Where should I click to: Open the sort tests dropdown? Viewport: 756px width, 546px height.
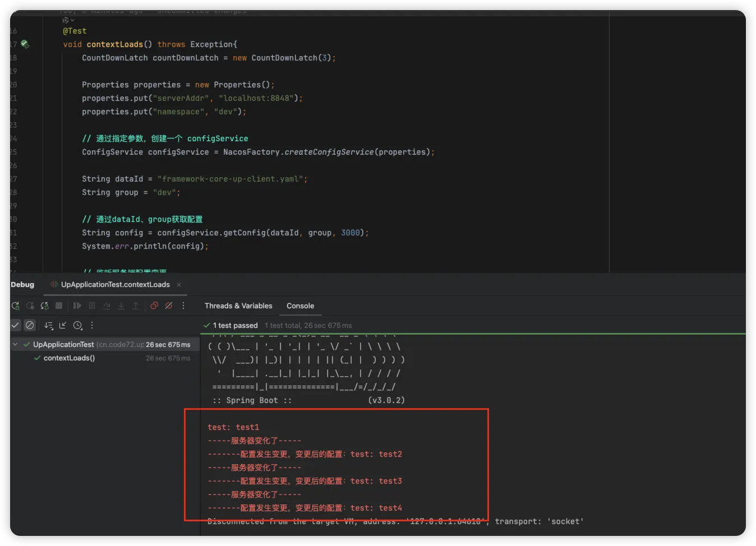[x=49, y=325]
